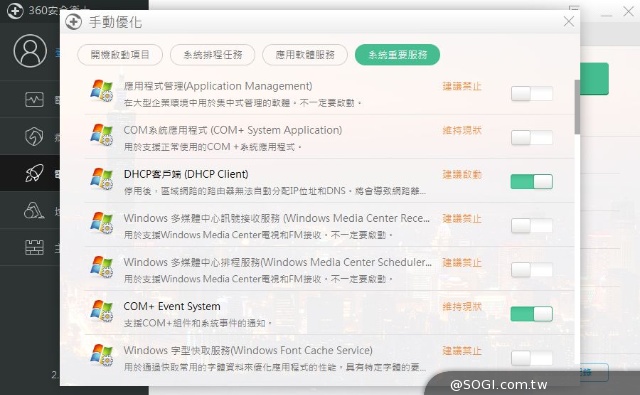Enable the Windows Media Center Receiver toggle
The image size is (640, 395).
(x=531, y=226)
